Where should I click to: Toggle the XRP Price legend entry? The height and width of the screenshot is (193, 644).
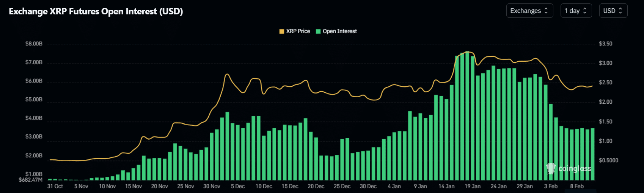(x=295, y=31)
